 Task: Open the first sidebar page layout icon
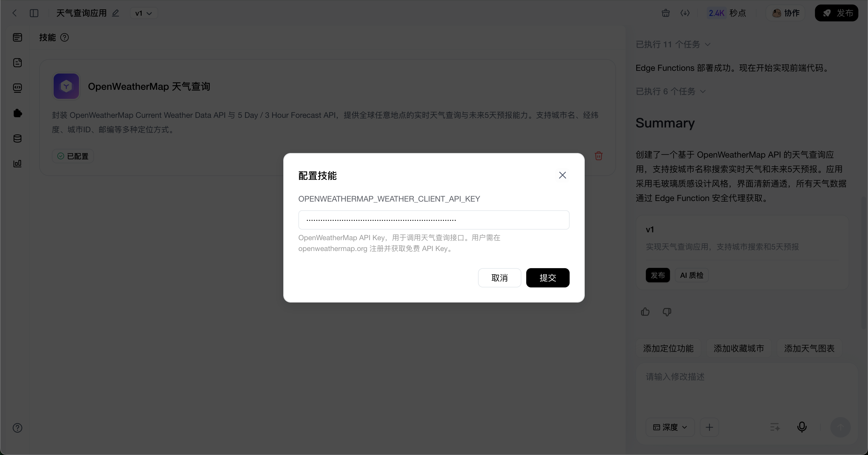click(17, 37)
